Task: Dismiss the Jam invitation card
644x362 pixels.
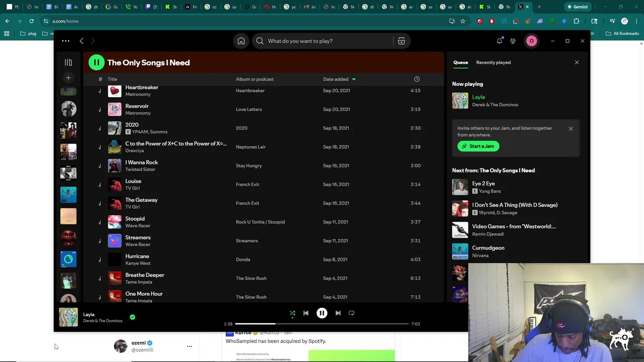Action: [571, 129]
